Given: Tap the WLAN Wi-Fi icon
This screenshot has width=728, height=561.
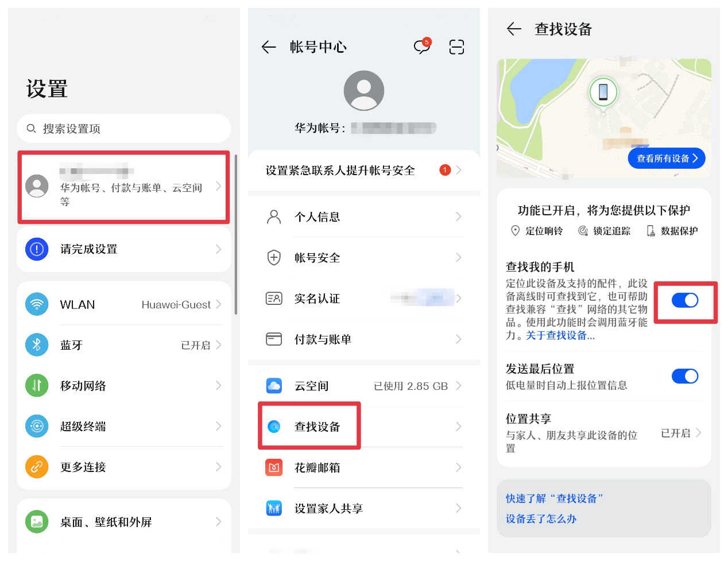Looking at the screenshot, I should tap(37, 304).
